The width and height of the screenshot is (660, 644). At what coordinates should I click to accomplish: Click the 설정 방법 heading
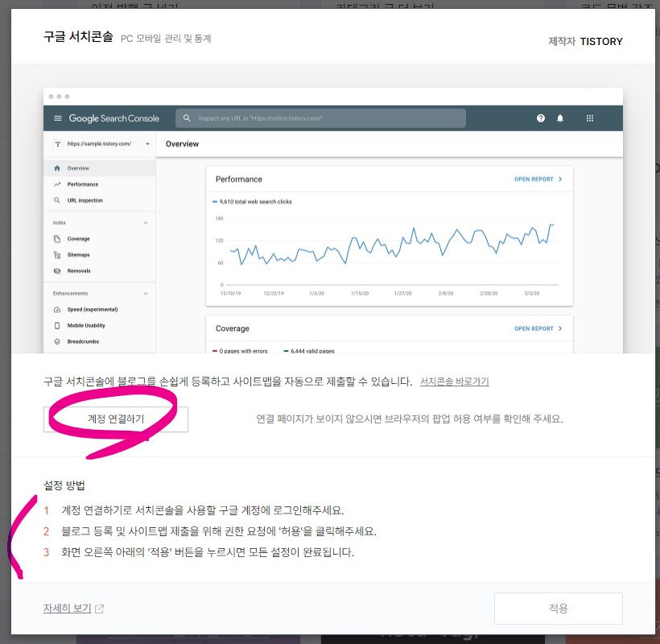64,485
